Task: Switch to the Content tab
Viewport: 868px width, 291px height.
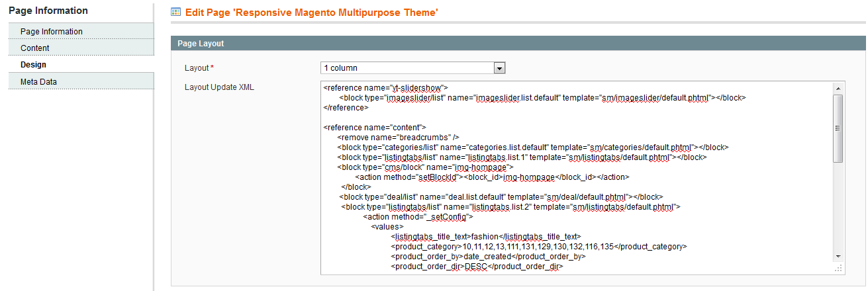Action: 81,48
